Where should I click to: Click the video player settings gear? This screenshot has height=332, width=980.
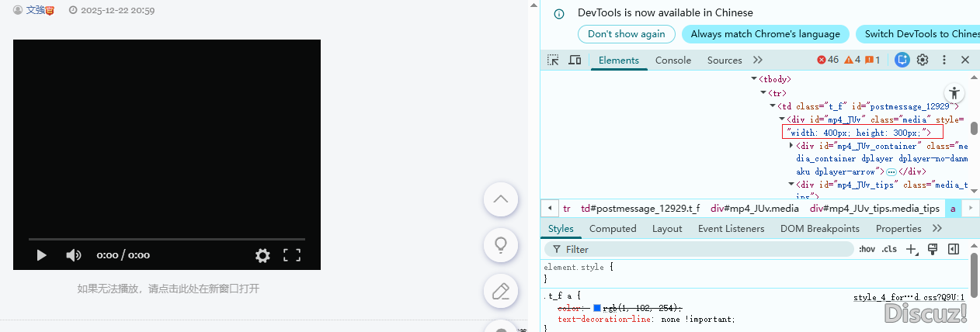[262, 255]
